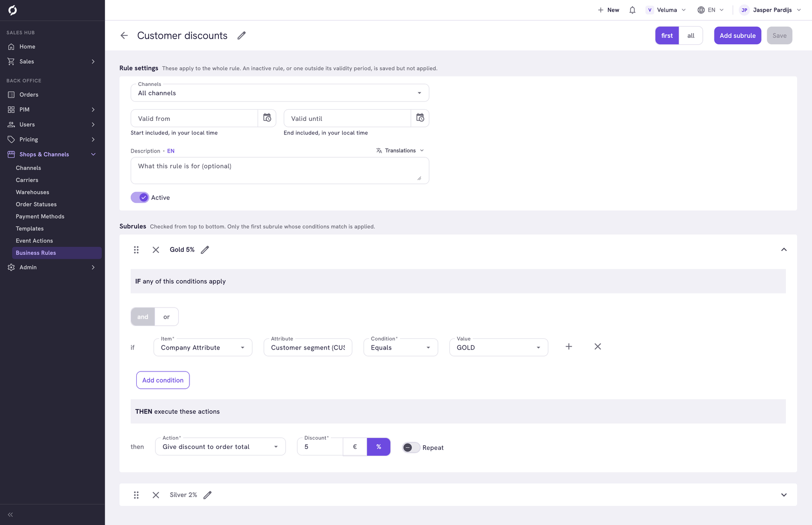
Task: Open the Channels dropdown
Action: (x=280, y=93)
